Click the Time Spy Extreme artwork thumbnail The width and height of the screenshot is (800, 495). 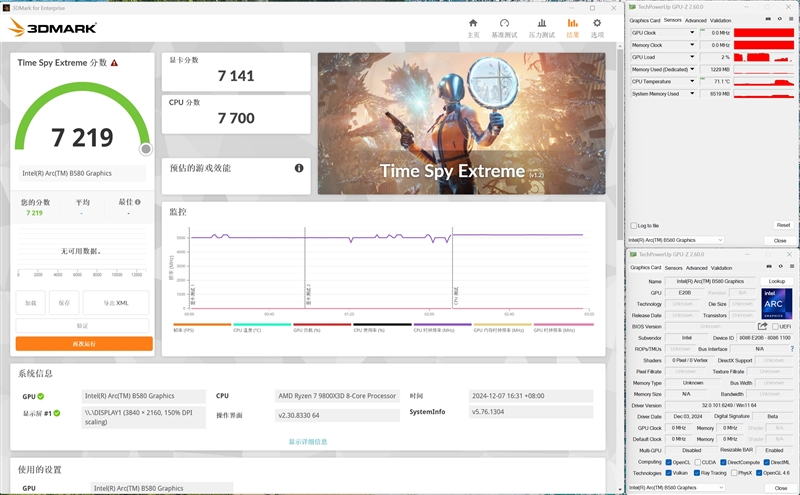[x=462, y=123]
